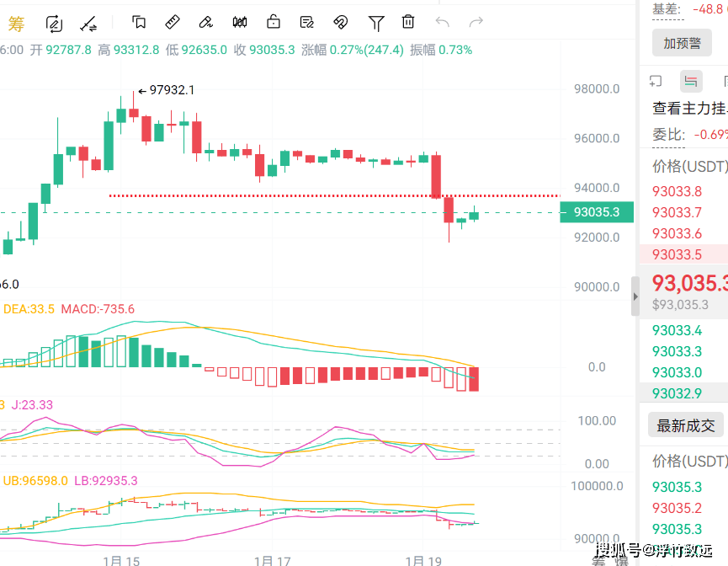Switch to red-green order book view
This screenshot has height=566, width=728.
point(691,82)
